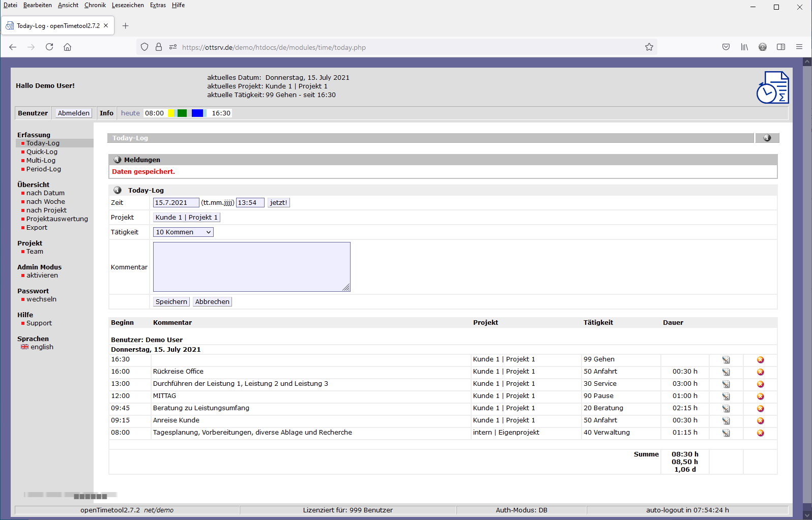Image resolution: width=812 pixels, height=520 pixels.
Task: Edit the 16:00 Rückreise Office entry
Action: point(726,372)
